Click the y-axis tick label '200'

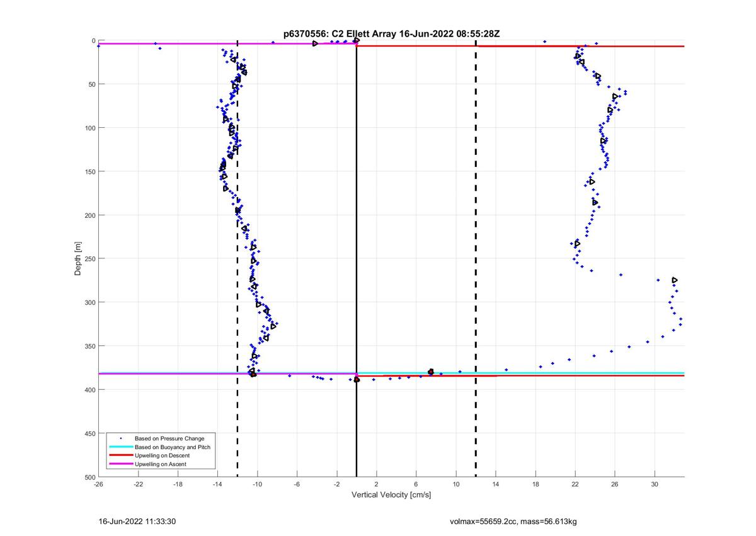90,215
